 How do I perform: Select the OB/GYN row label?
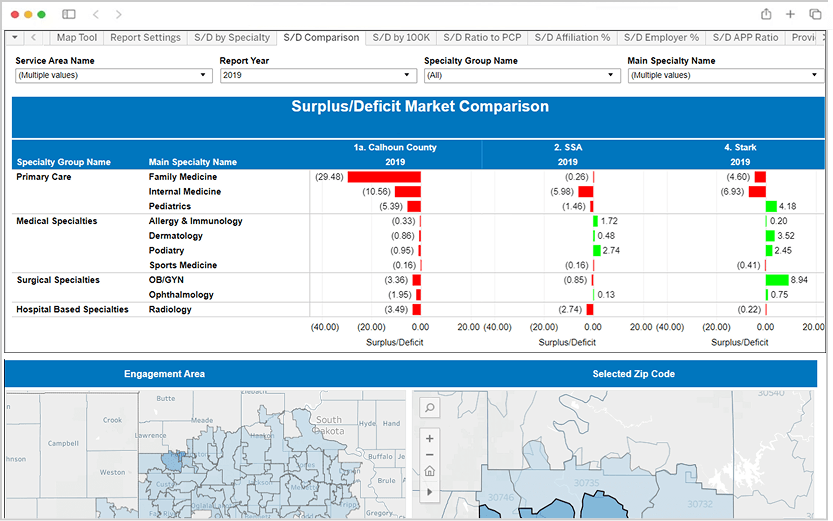[x=166, y=280]
